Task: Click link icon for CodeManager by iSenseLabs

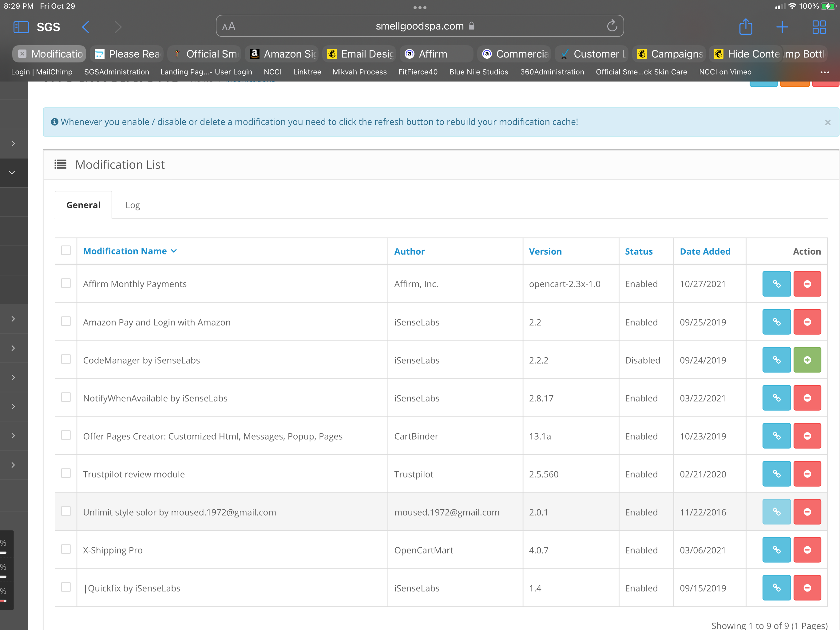Action: click(x=776, y=360)
